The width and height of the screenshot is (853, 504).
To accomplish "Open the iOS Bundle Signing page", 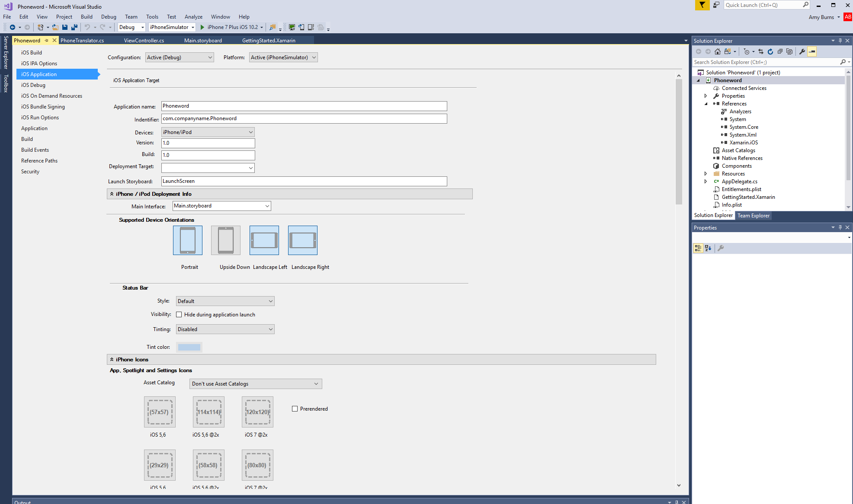I will pos(43,107).
